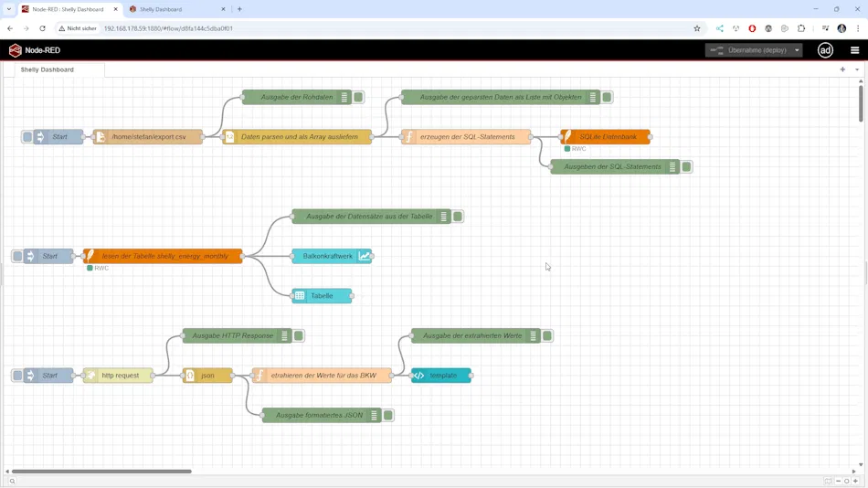Open the flow tabs list dropdown
This screenshot has width=868, height=488.
pos(856,69)
